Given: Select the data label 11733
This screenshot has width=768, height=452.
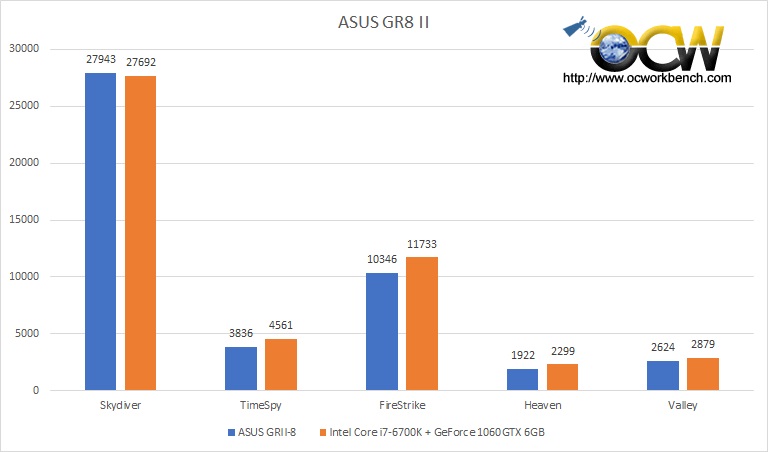Looking at the screenshot, I should pyautogui.click(x=422, y=244).
